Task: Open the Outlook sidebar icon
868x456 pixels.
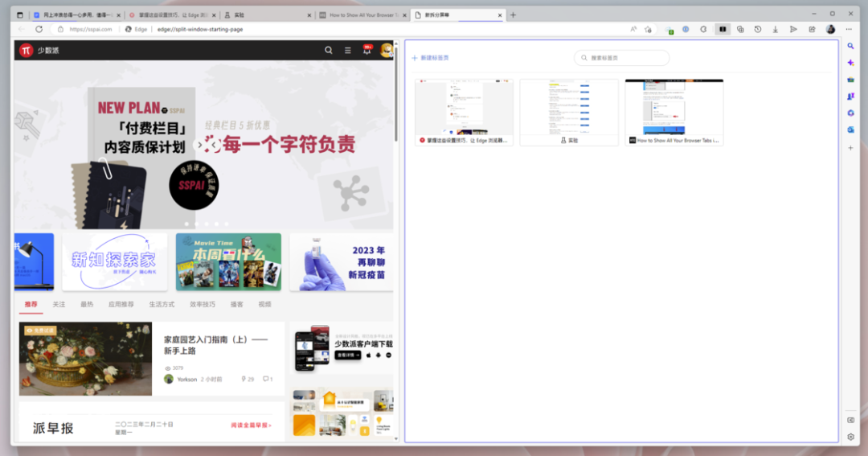Action: 851,129
